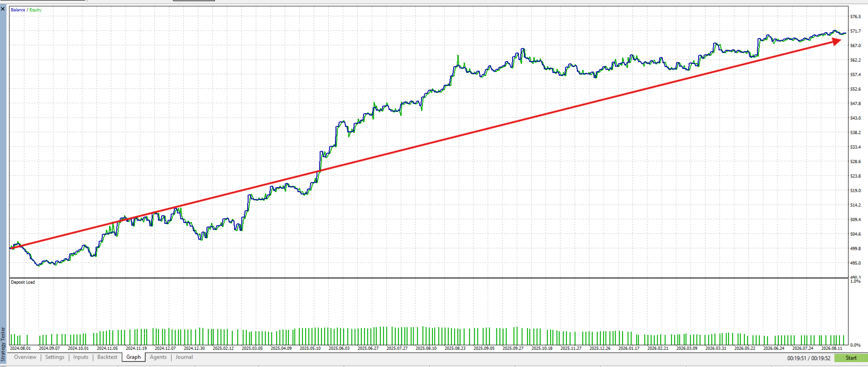Click the 2026.08.11 date on timeline

pyautogui.click(x=832, y=348)
